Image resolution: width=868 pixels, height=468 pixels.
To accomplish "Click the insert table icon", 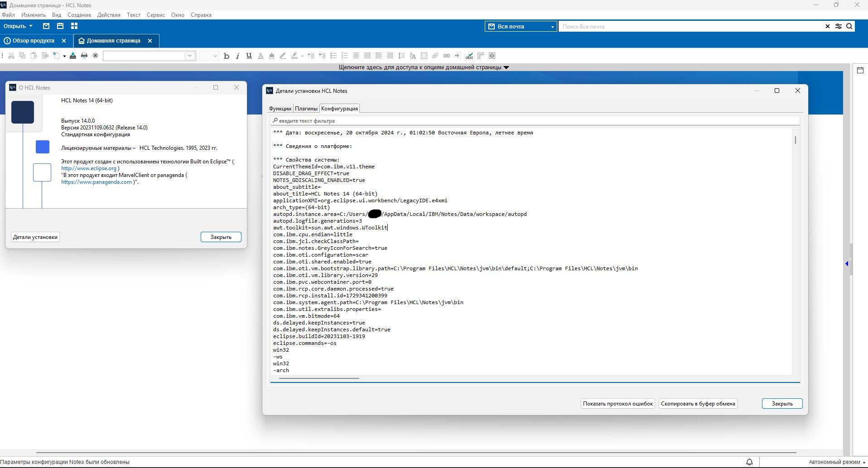I will tap(424, 56).
